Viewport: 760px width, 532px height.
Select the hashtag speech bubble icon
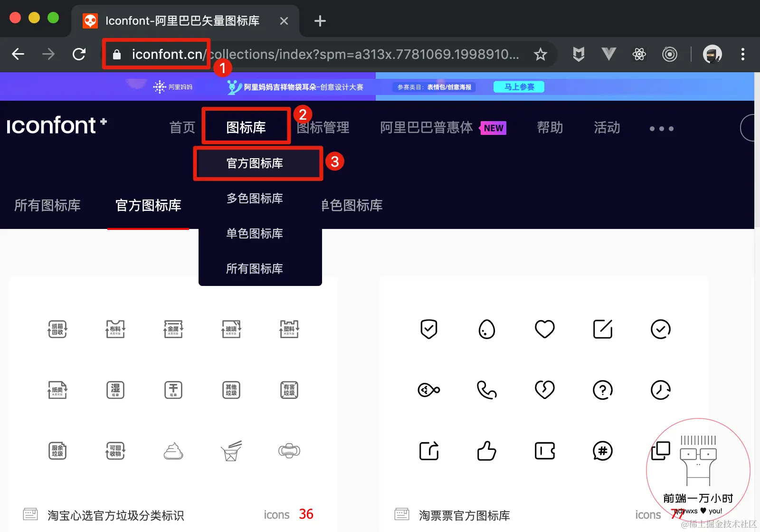pos(603,451)
